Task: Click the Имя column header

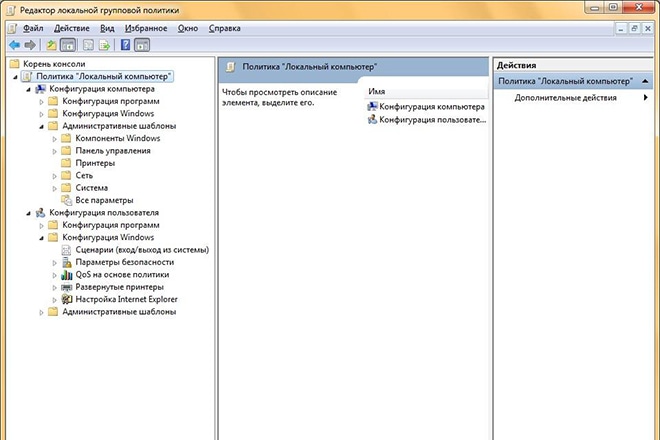Action: pos(377,91)
